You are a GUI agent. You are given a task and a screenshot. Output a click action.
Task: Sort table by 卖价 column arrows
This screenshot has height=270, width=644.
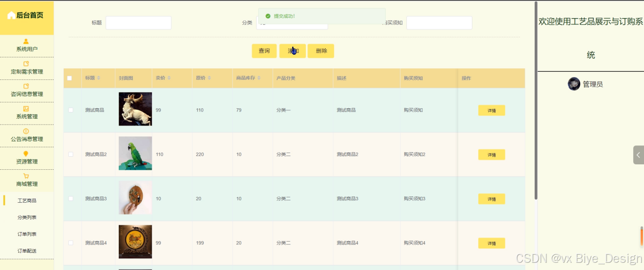(169, 78)
